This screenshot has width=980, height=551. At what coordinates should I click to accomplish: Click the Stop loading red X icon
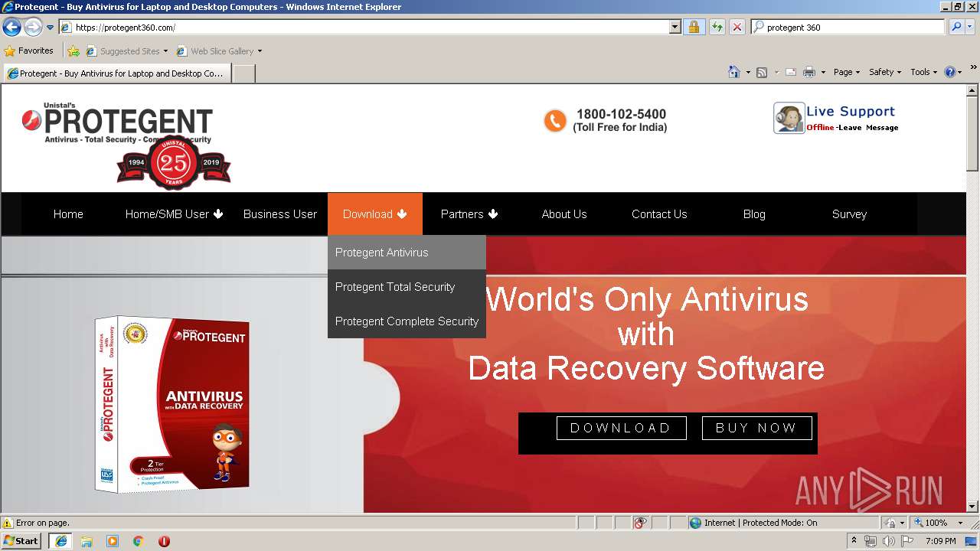[x=737, y=27]
